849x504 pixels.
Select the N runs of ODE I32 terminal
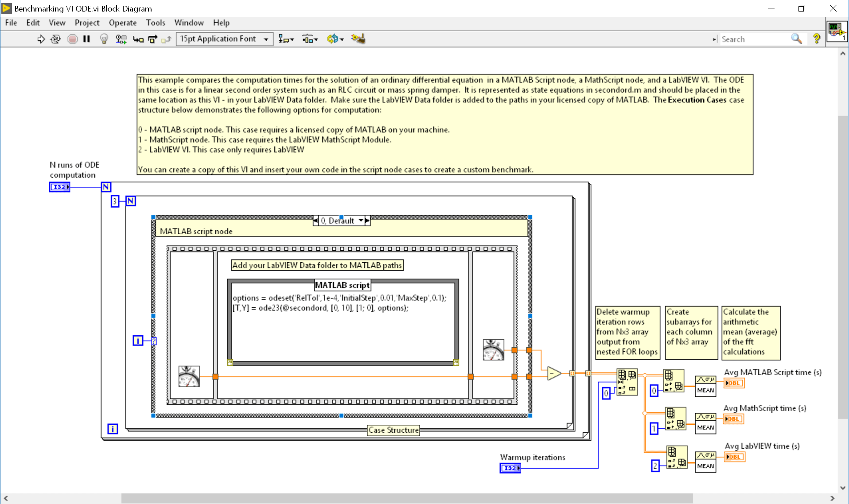59,187
